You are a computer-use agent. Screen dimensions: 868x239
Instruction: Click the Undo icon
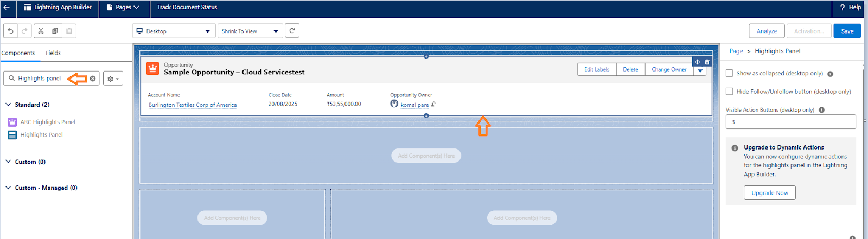pos(10,31)
